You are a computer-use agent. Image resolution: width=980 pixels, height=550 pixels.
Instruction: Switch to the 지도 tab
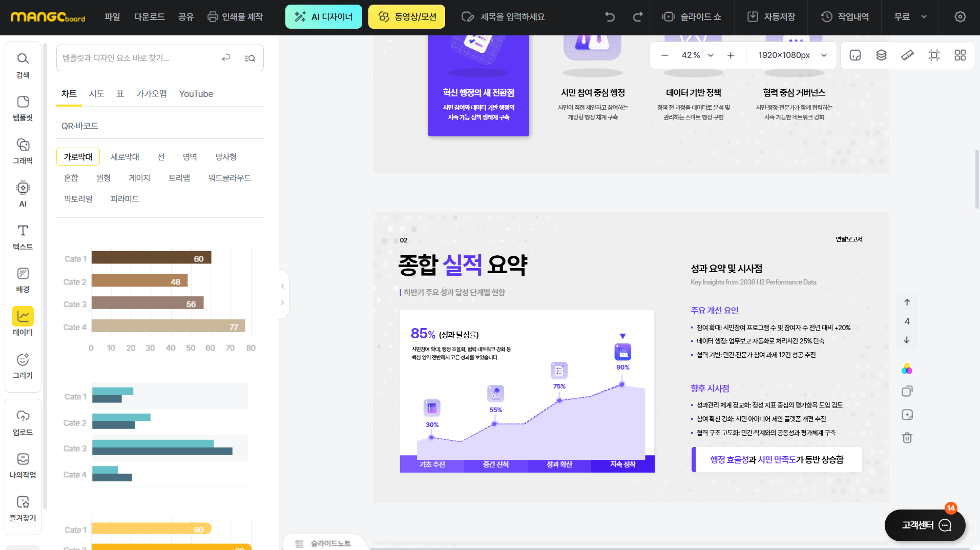(96, 94)
